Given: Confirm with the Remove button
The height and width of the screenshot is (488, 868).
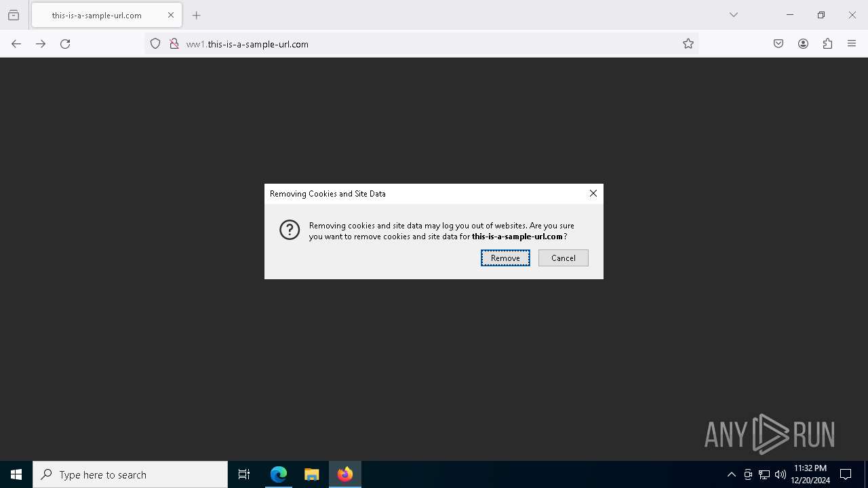Looking at the screenshot, I should 505,258.
